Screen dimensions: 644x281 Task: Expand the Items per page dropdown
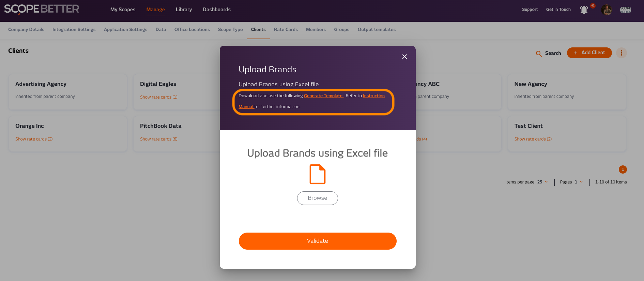click(x=542, y=182)
